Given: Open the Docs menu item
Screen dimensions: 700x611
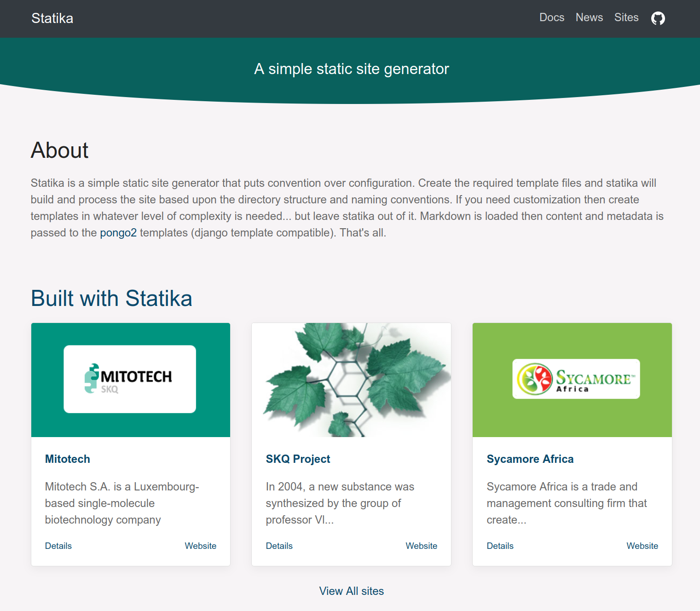Looking at the screenshot, I should pyautogui.click(x=551, y=17).
